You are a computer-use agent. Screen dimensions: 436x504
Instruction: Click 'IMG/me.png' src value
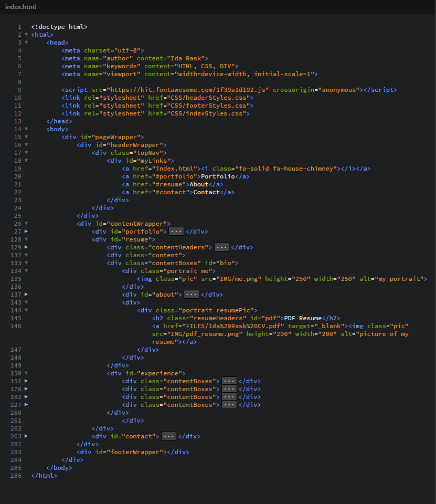pos(239,279)
